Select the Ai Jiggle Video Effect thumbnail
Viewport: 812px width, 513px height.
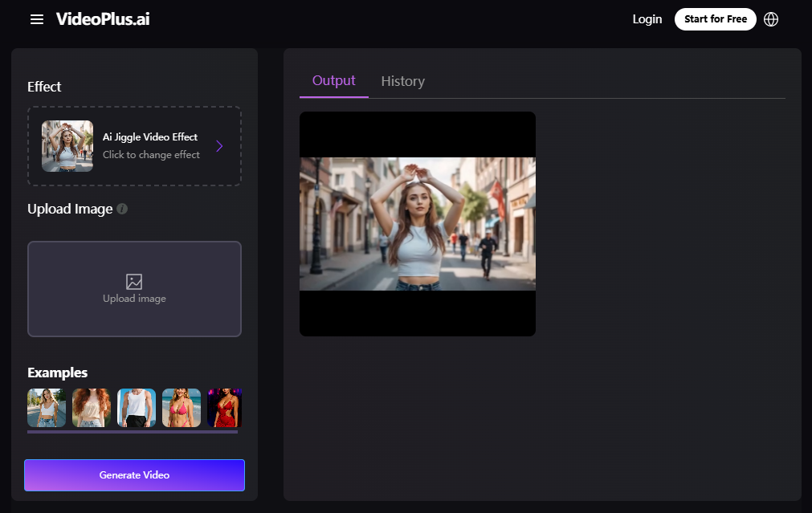(67, 146)
